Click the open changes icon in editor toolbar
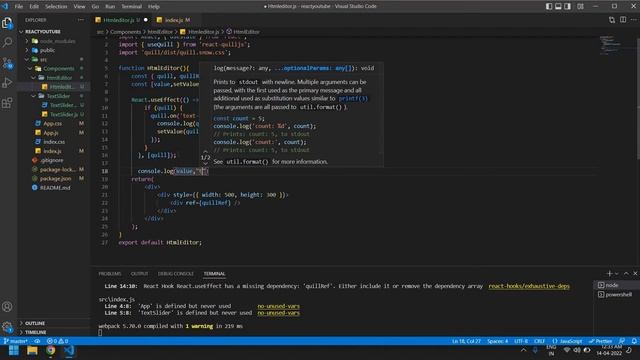The width and height of the screenshot is (640, 360). (611, 20)
